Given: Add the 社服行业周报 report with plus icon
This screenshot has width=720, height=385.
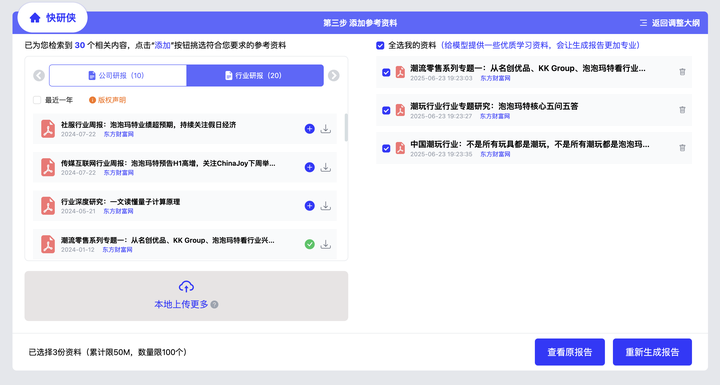Looking at the screenshot, I should [x=309, y=129].
